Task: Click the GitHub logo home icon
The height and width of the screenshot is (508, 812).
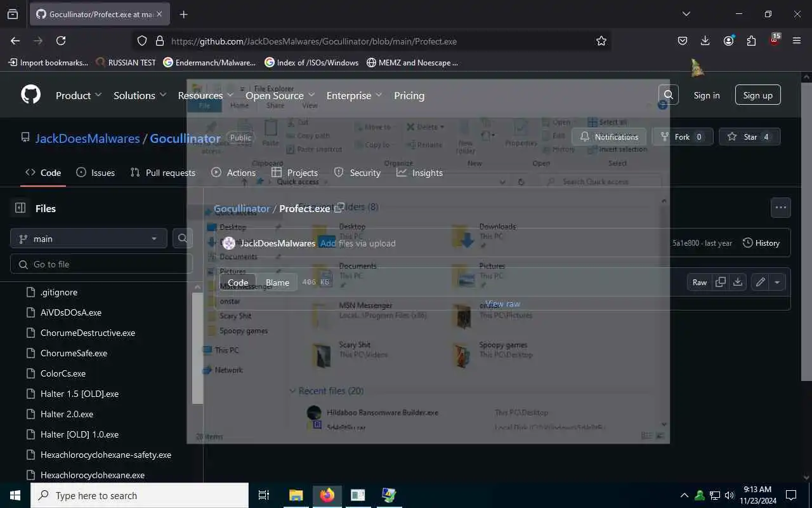Action: pos(30,95)
